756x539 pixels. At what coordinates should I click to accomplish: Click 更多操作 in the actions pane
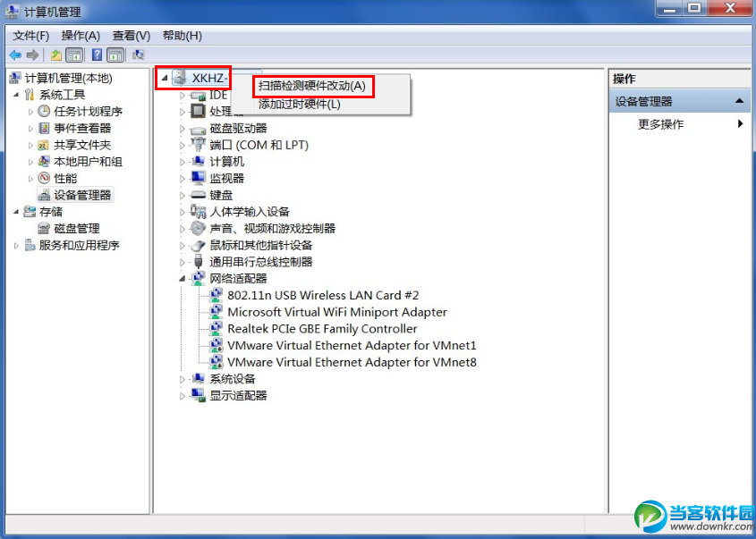pyautogui.click(x=661, y=124)
